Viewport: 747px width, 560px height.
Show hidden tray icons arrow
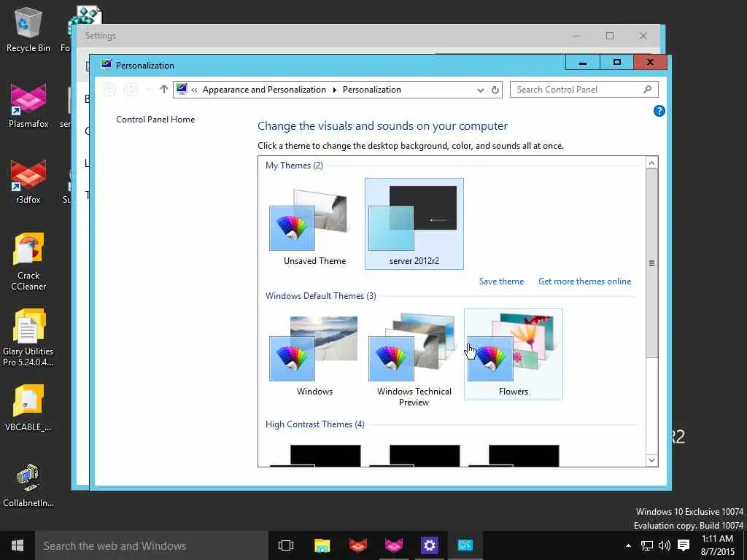point(628,545)
